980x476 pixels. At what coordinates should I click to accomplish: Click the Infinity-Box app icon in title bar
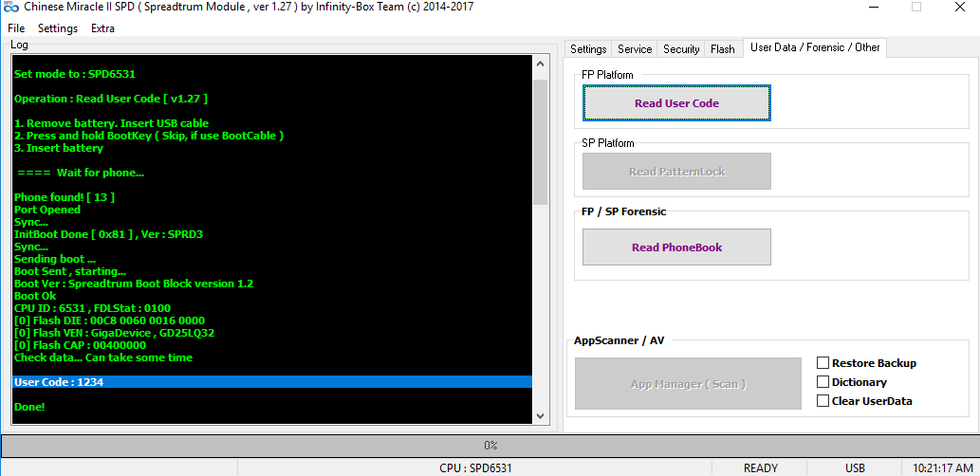click(10, 7)
